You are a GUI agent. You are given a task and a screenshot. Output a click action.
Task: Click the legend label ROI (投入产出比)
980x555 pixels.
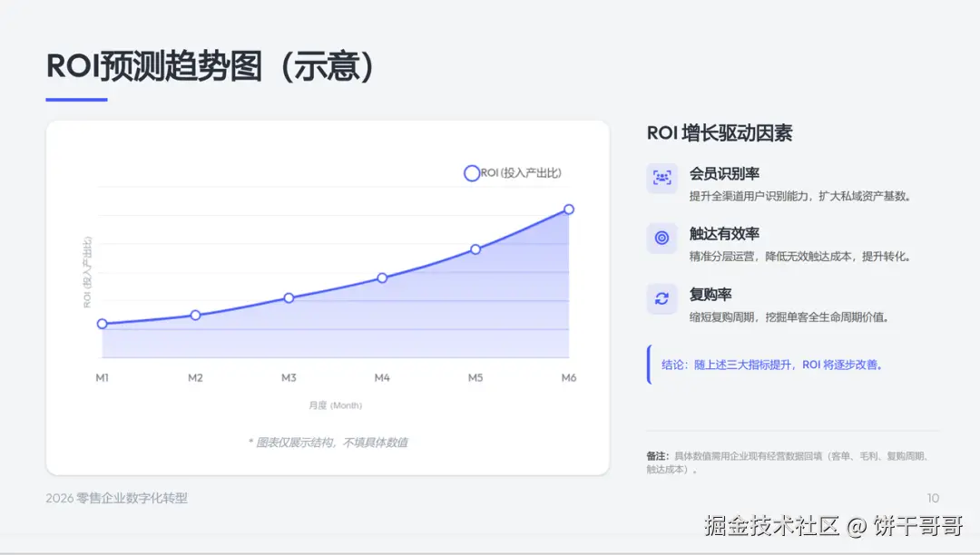coord(521,173)
